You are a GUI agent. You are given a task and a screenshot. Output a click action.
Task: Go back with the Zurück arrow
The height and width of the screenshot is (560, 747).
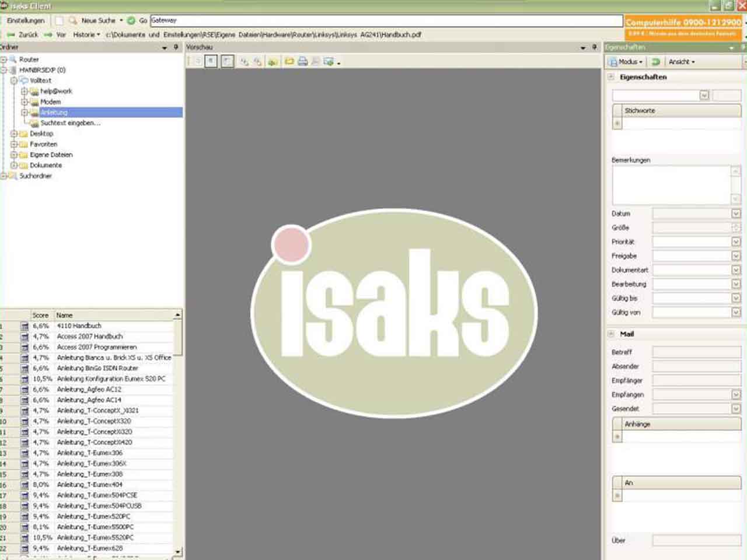point(22,35)
